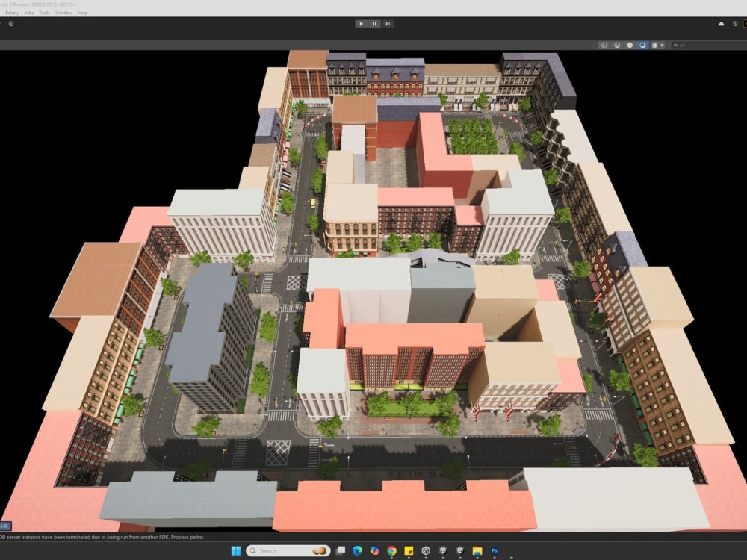The height and width of the screenshot is (560, 747).
Task: Open the undo history icon
Action: tap(735, 24)
